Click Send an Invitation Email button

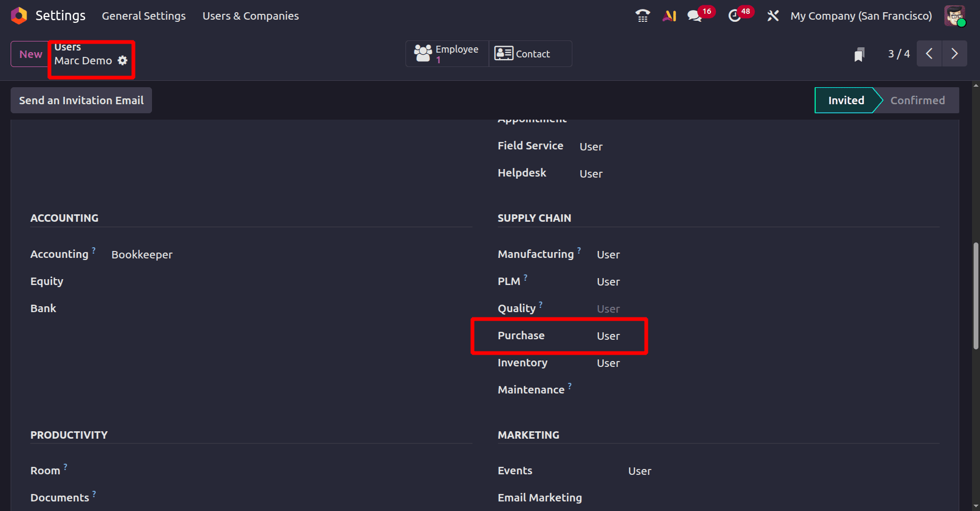point(81,100)
